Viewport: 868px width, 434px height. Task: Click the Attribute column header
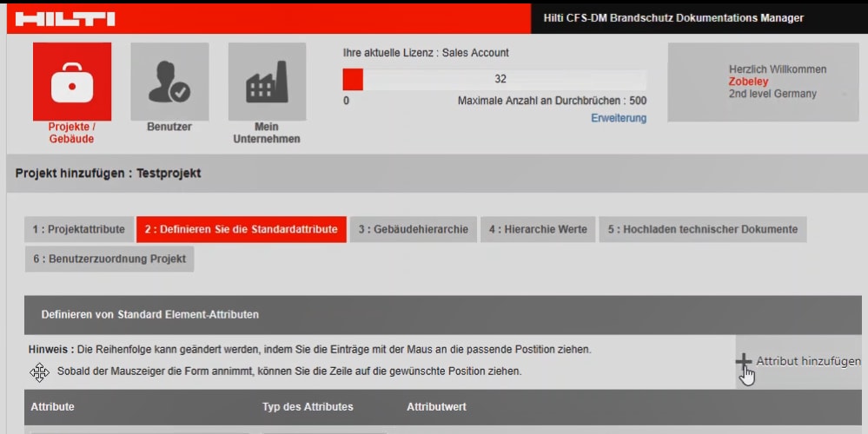click(x=53, y=407)
